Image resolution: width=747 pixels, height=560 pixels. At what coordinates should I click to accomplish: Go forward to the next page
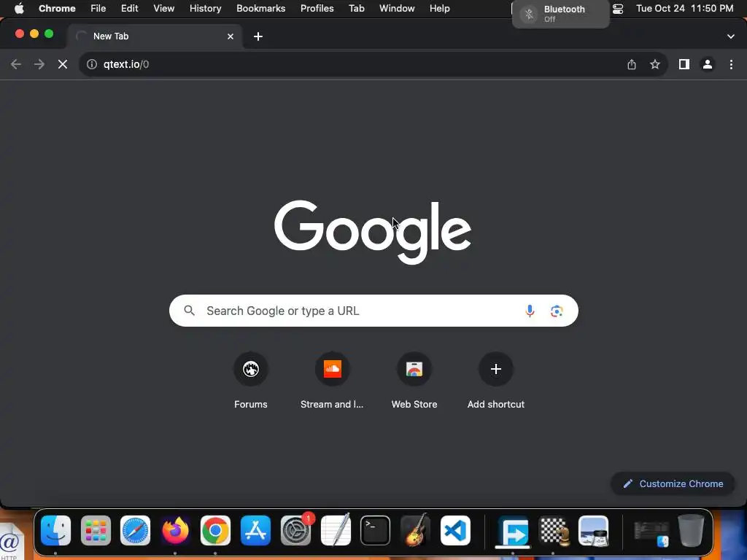pos(39,64)
